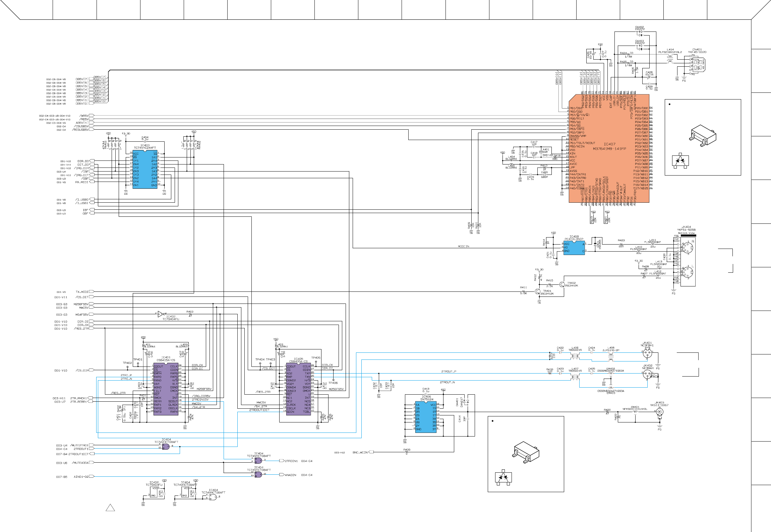Click the MIDIIN net label
Viewport: 771px width, 532px height.
(x=463, y=247)
